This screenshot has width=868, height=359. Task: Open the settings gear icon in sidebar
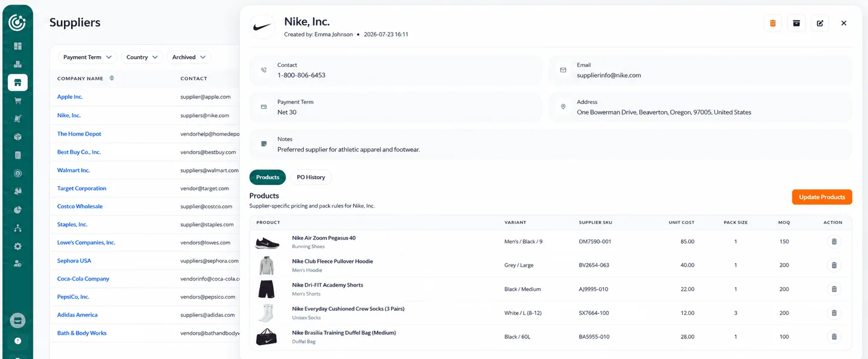pos(17,246)
